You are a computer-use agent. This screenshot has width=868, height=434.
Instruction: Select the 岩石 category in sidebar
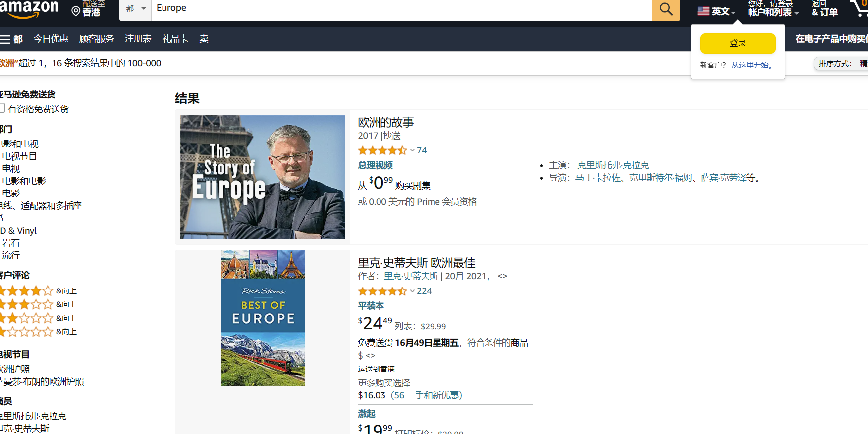tap(11, 243)
